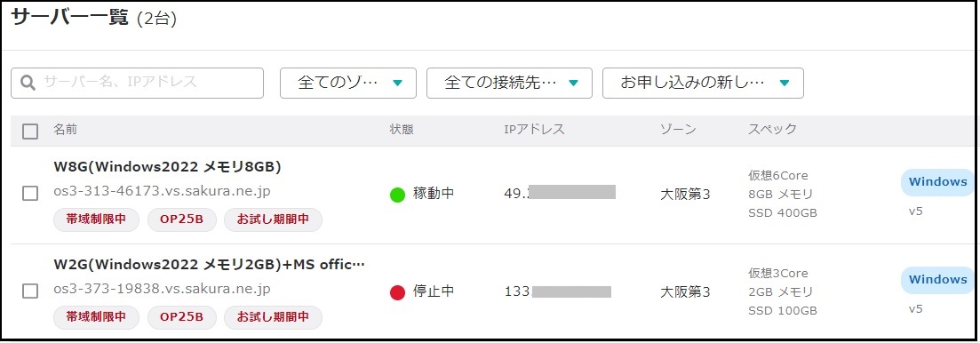Click 帯域制限中 tag on W8G server
This screenshot has width=980, height=343.
(96, 219)
